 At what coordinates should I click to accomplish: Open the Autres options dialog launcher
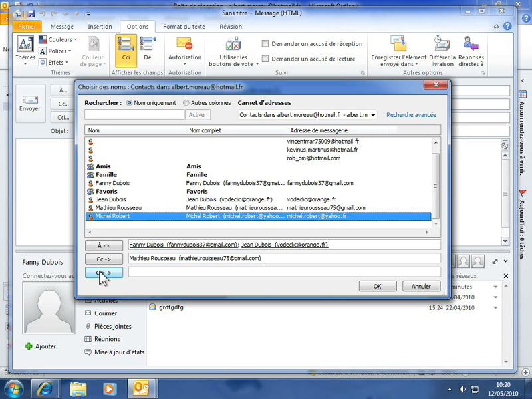483,73
